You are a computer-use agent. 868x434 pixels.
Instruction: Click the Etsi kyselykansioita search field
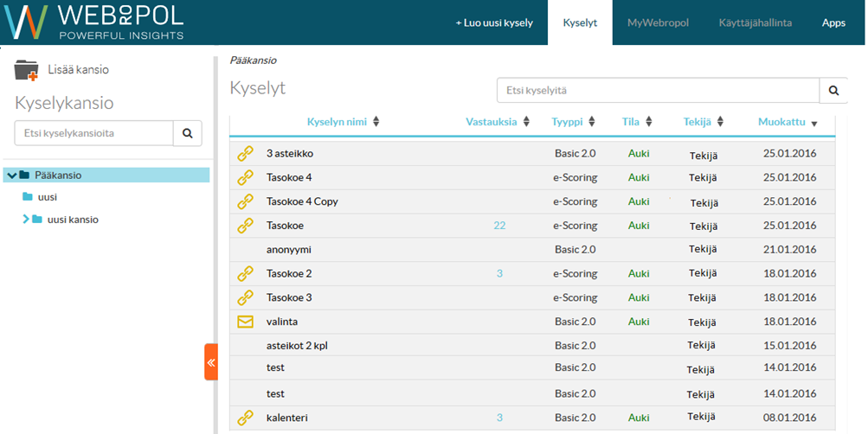[x=94, y=133]
